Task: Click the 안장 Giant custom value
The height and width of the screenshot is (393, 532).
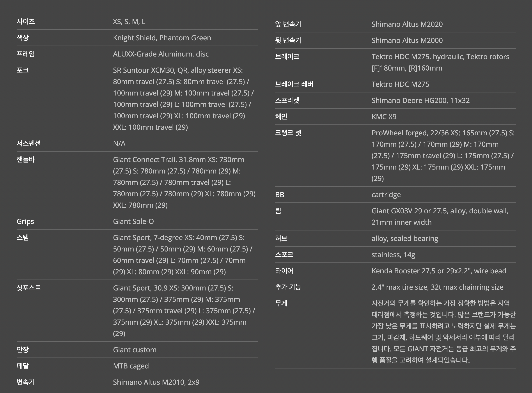Action: tap(135, 350)
